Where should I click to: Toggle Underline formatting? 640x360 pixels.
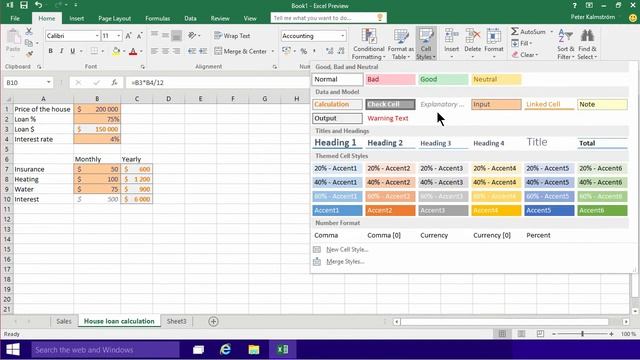pyautogui.click(x=72, y=51)
